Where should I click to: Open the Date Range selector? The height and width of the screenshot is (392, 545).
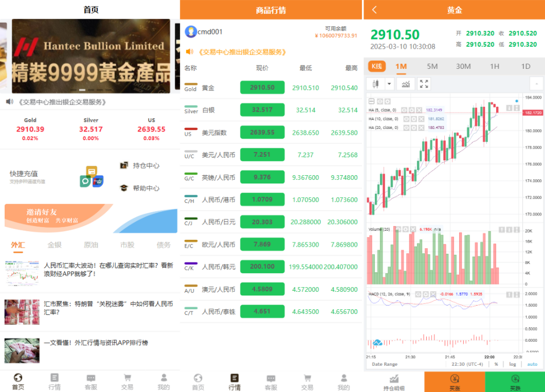[385, 364]
